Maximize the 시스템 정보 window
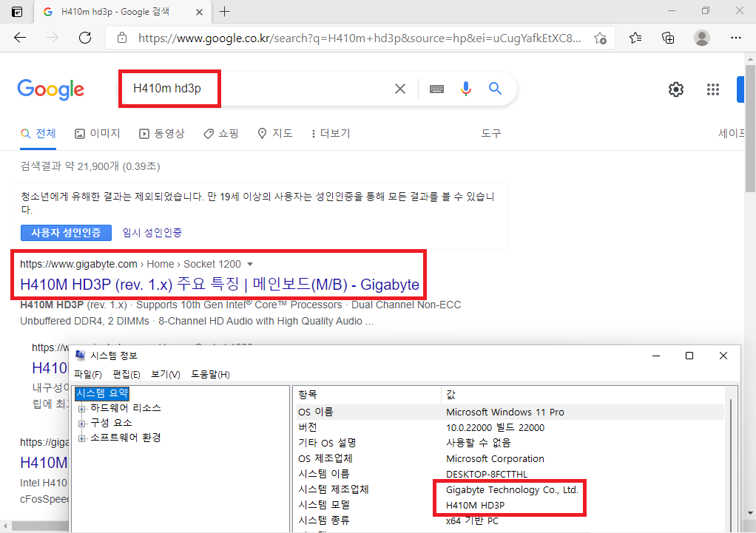 pyautogui.click(x=689, y=356)
